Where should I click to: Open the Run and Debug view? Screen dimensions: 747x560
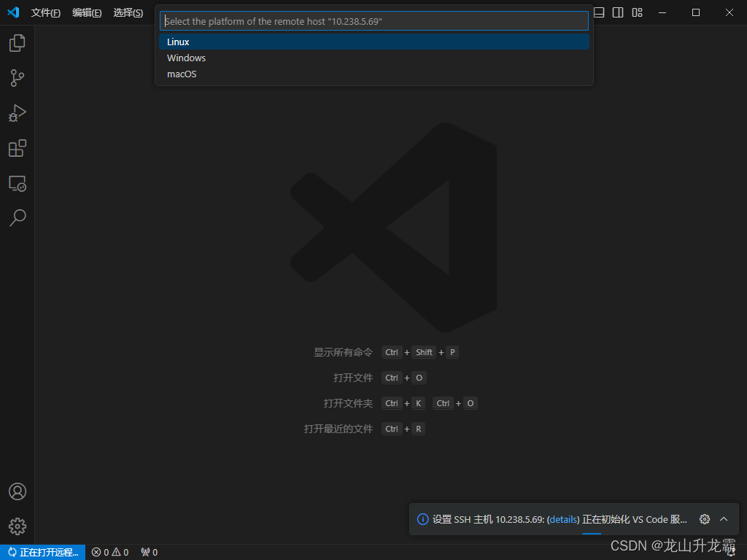click(17, 113)
